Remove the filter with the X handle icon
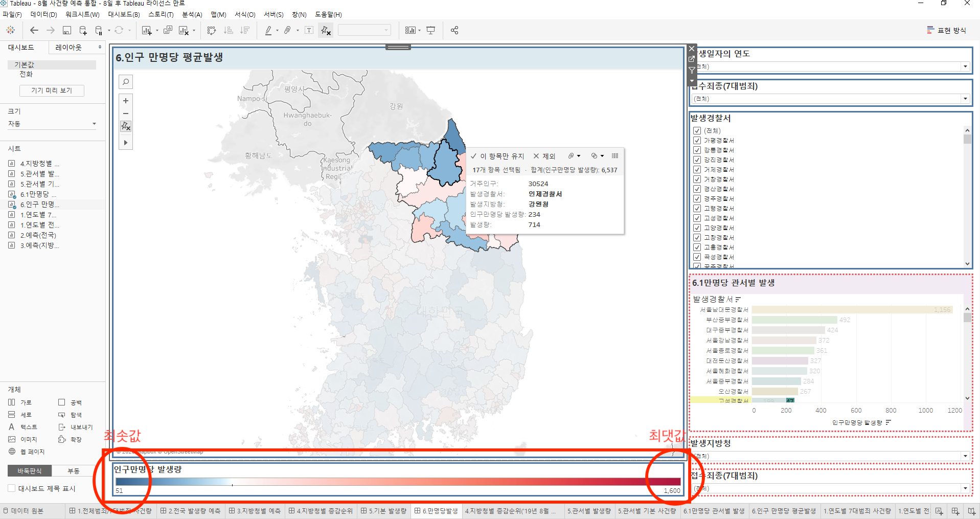 (692, 49)
